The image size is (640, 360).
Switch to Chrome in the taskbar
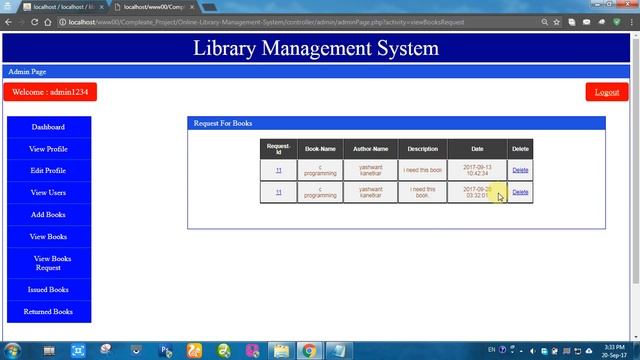[x=309, y=351]
